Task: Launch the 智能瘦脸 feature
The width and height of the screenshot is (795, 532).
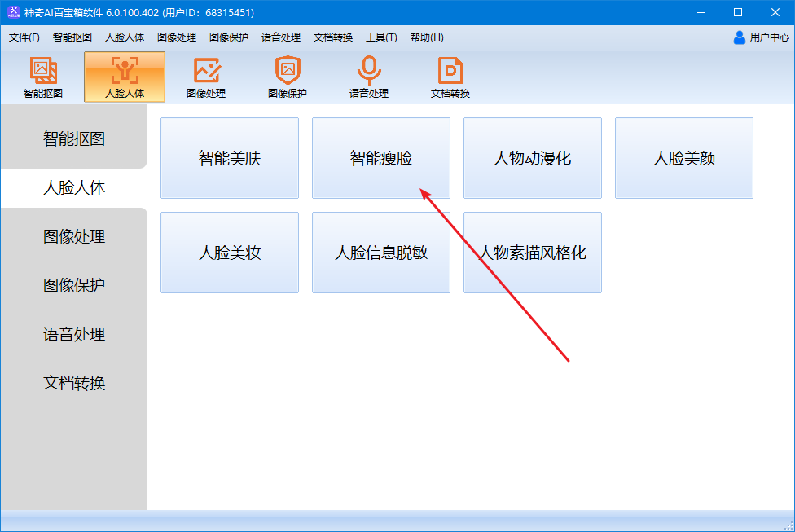Action: (381, 158)
